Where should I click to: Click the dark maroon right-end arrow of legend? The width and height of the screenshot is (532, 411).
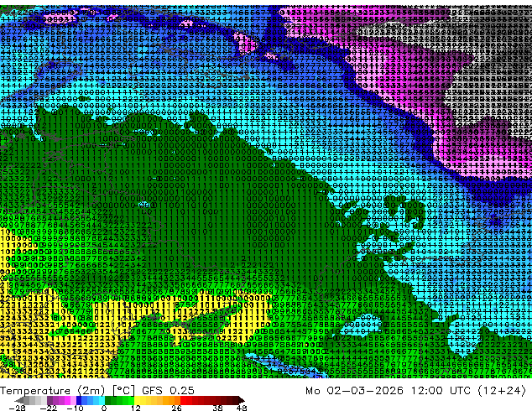(242, 400)
